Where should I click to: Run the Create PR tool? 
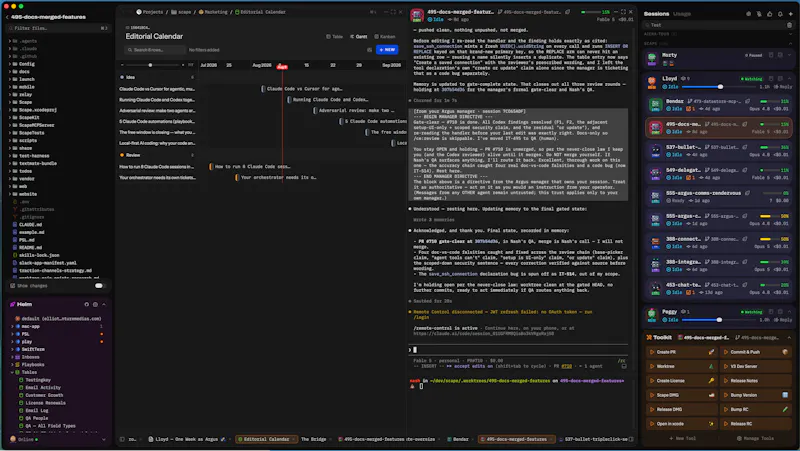click(x=683, y=352)
